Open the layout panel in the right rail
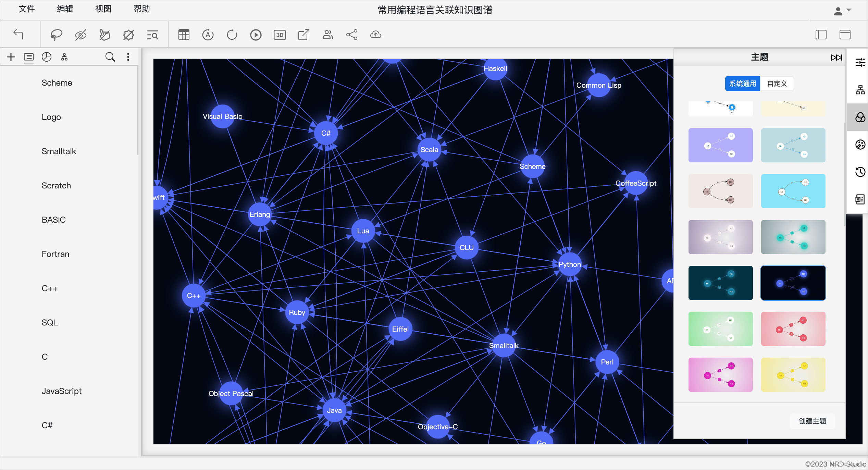Image resolution: width=868 pixels, height=470 pixels. click(x=860, y=90)
